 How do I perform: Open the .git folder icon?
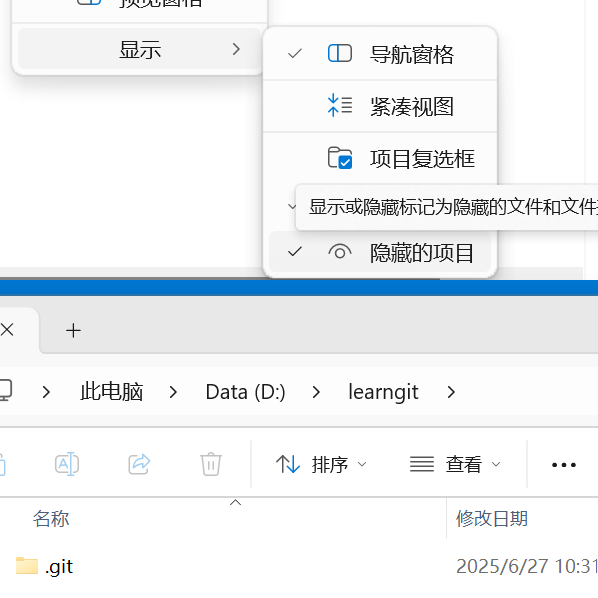click(27, 566)
